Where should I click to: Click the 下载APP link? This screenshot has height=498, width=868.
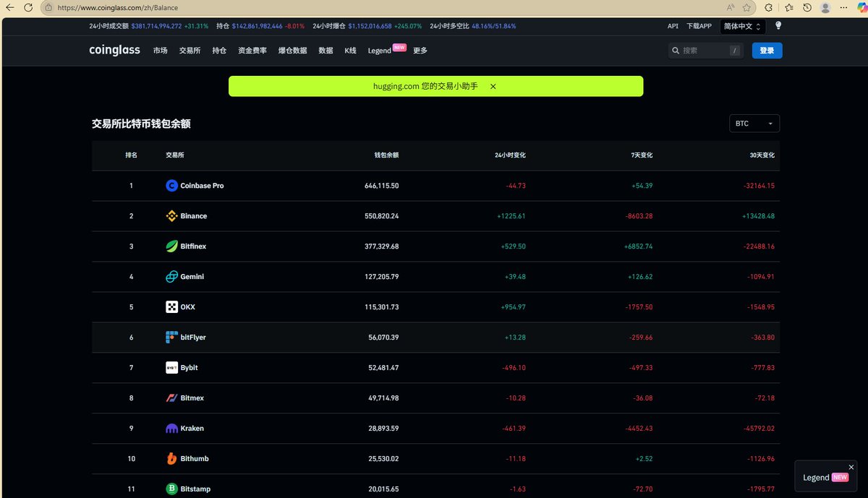tap(699, 26)
